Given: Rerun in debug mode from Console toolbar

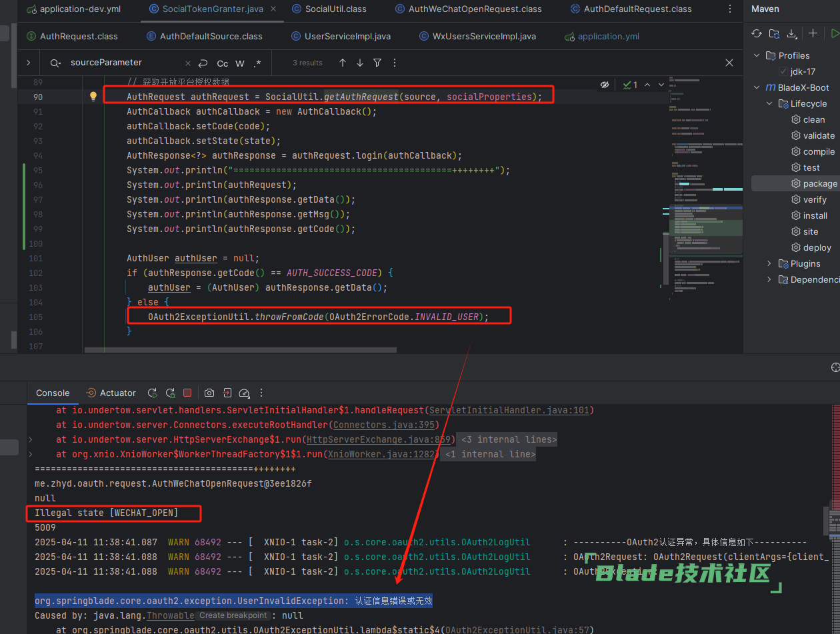Looking at the screenshot, I should click(x=170, y=393).
